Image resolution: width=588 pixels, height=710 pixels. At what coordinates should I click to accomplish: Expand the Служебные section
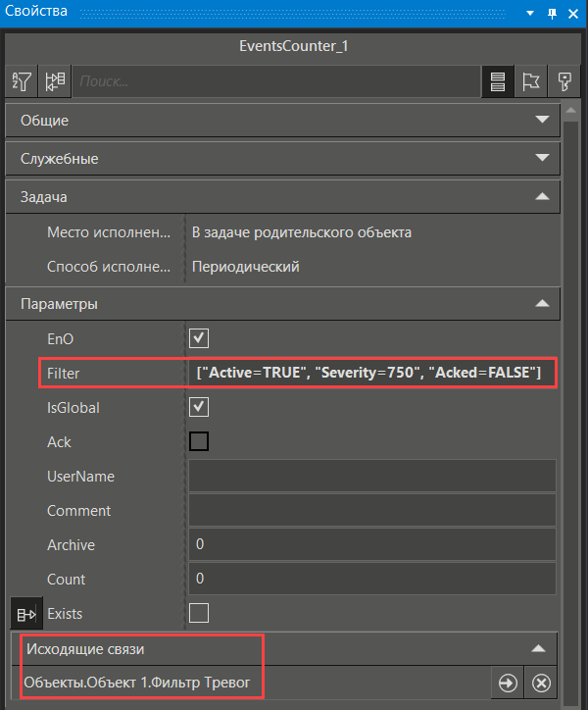(542, 158)
